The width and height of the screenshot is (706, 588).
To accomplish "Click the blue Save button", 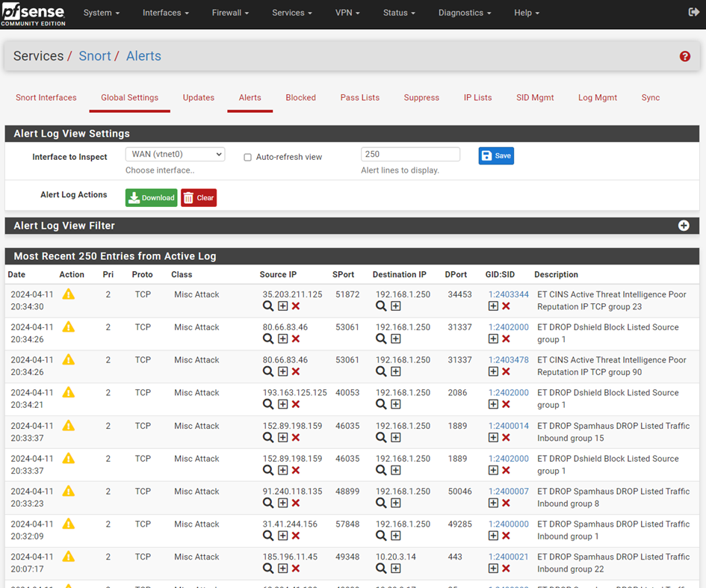I will pyautogui.click(x=496, y=156).
